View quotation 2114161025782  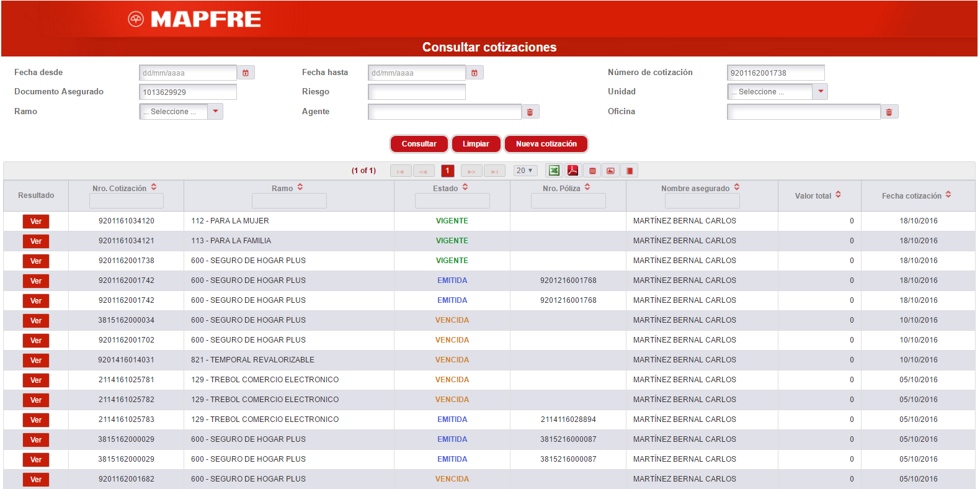click(36, 400)
